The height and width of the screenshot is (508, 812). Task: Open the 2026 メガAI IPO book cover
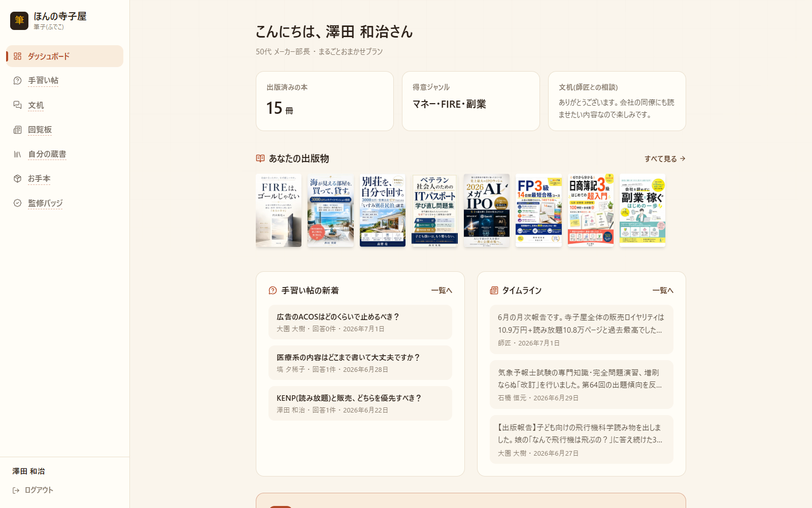coord(487,210)
